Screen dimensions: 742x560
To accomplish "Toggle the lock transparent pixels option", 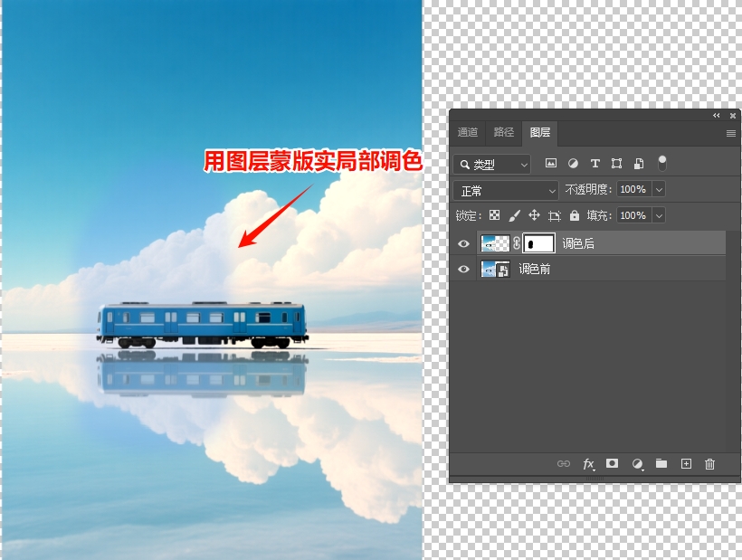I will [x=493, y=217].
